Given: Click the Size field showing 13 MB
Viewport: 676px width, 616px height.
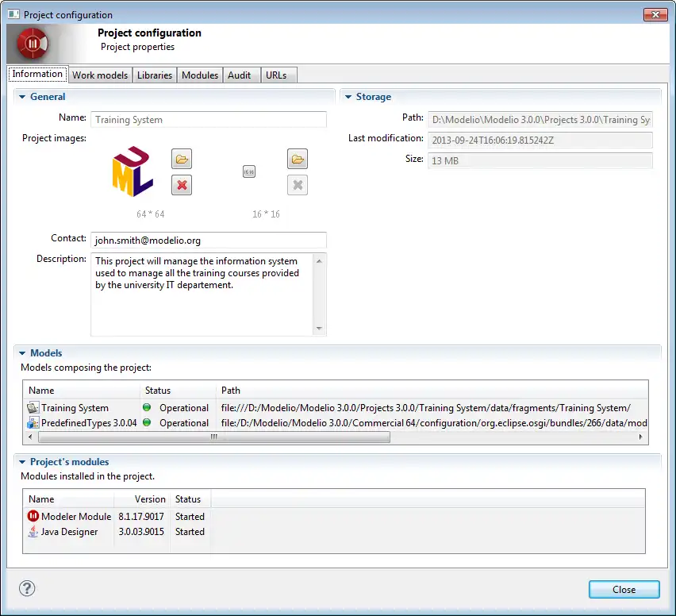Looking at the screenshot, I should point(540,161).
